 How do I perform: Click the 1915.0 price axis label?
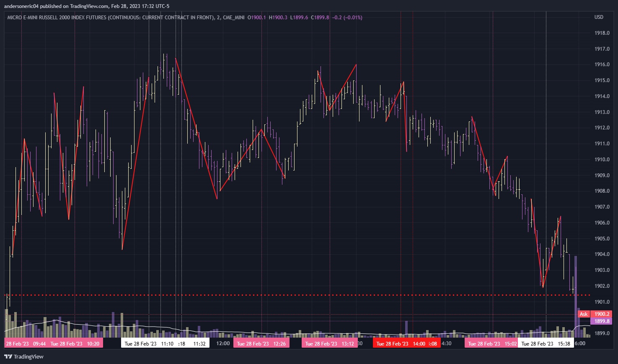(x=602, y=80)
